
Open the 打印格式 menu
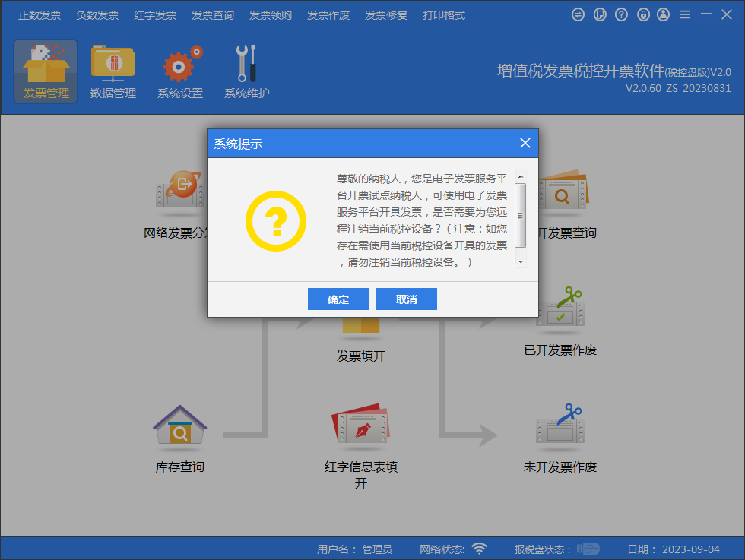[x=444, y=14]
